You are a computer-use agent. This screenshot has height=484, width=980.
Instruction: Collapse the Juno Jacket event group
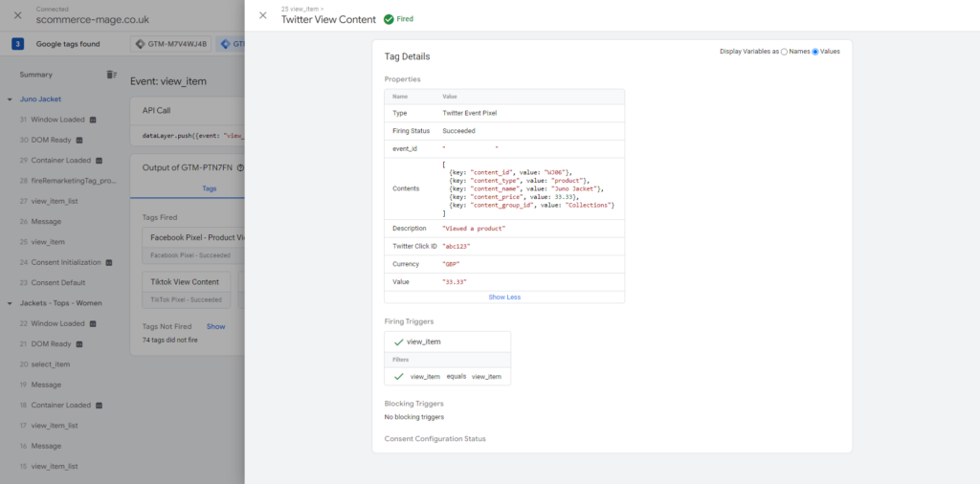10,99
